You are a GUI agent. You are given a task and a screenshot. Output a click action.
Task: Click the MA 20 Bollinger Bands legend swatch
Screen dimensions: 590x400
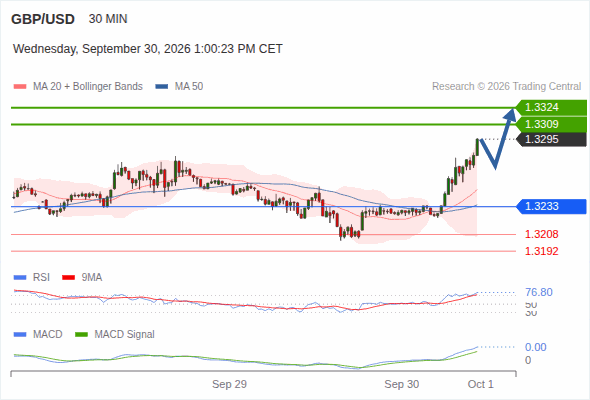click(20, 87)
